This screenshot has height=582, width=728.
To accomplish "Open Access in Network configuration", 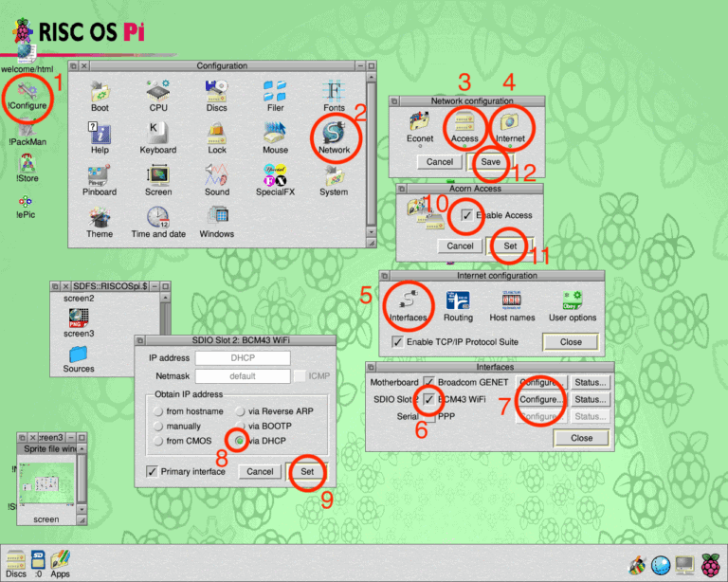I will pyautogui.click(x=464, y=127).
